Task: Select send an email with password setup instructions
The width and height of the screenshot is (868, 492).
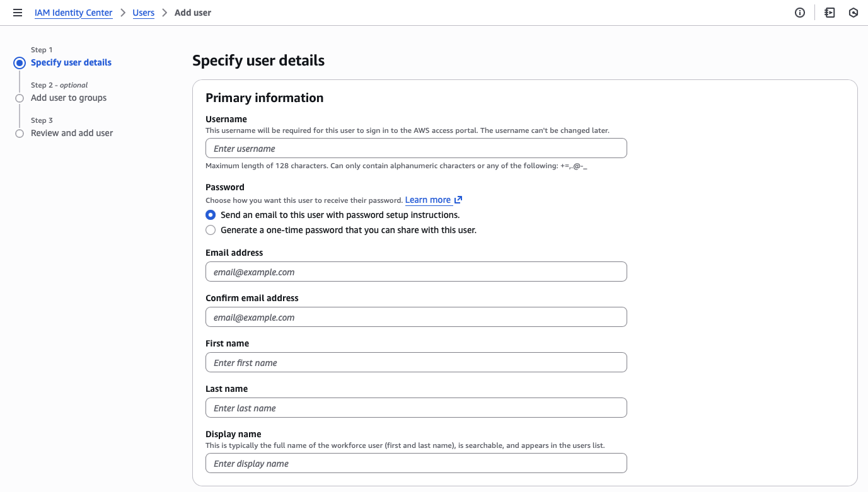Action: point(210,214)
